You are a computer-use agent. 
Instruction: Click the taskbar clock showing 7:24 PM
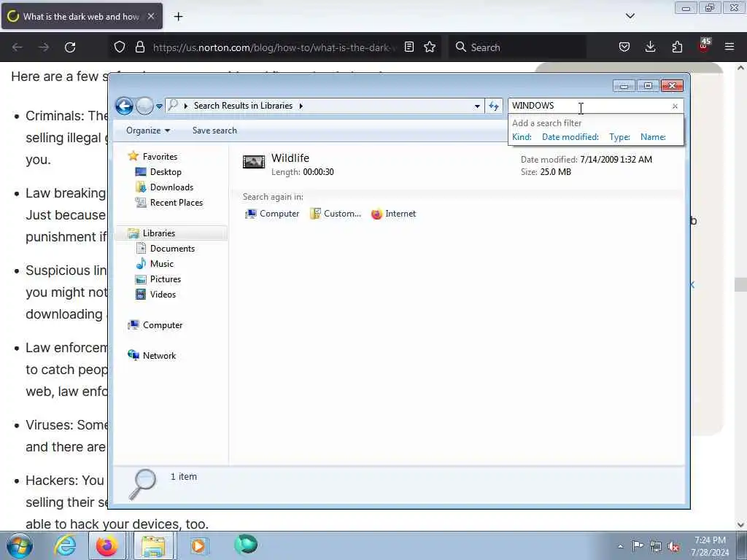710,546
